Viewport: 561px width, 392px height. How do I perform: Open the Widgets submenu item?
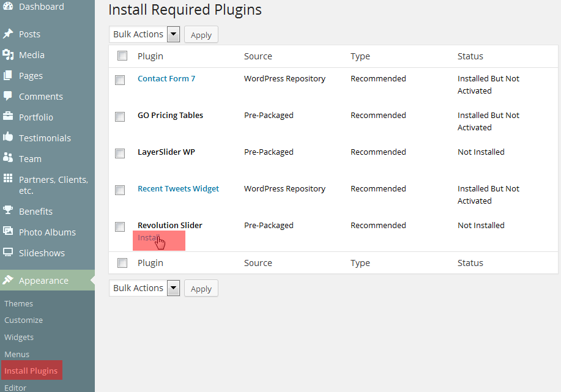(19, 337)
